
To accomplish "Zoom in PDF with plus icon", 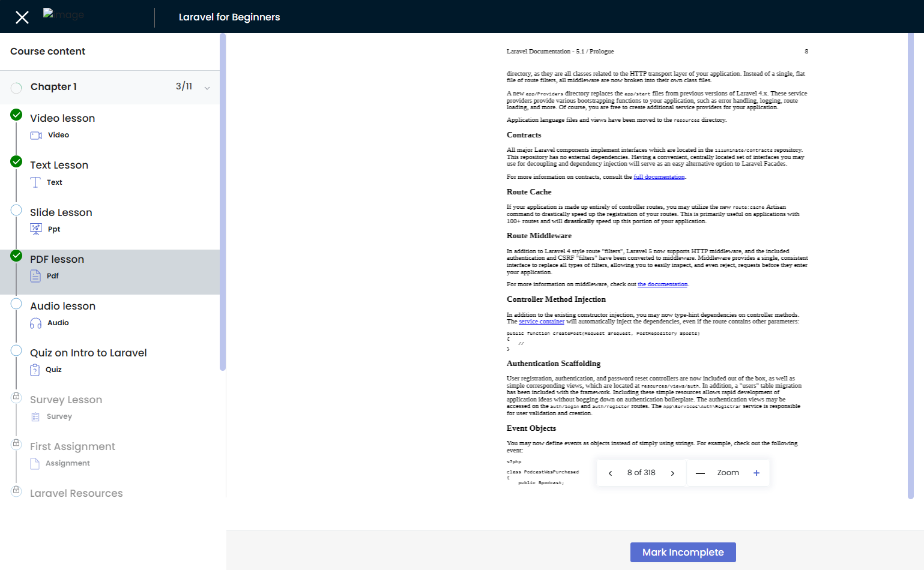I will coord(756,473).
